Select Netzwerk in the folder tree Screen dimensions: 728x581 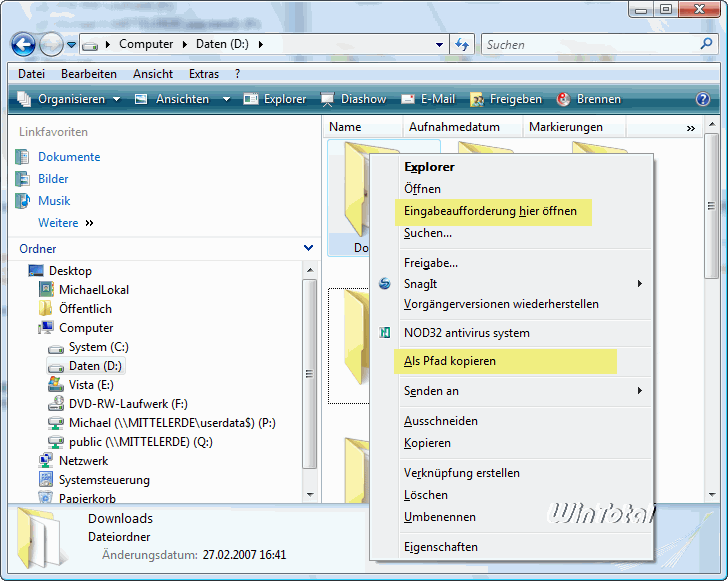pos(84,461)
